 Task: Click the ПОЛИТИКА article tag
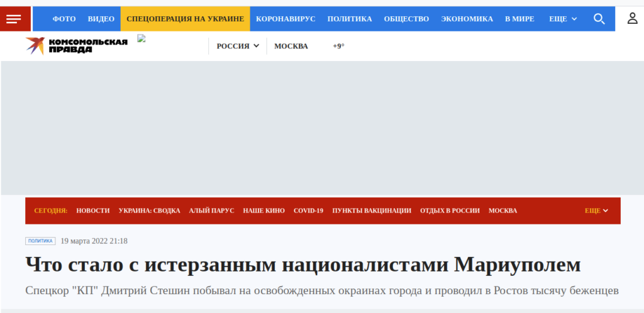(x=40, y=241)
